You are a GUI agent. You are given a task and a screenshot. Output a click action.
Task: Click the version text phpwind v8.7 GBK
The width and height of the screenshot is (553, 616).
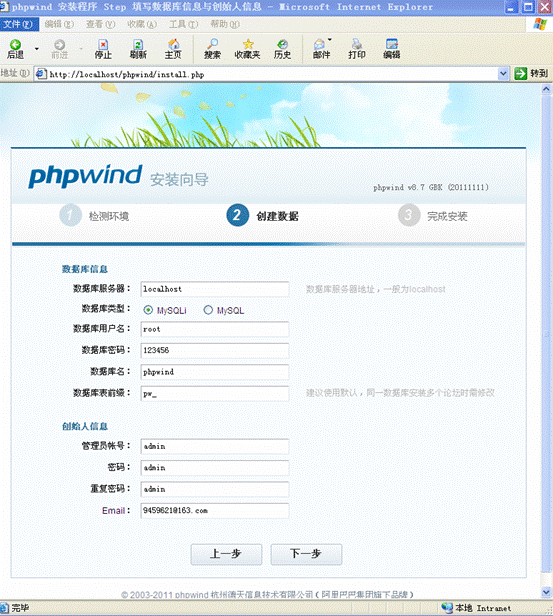pos(431,187)
